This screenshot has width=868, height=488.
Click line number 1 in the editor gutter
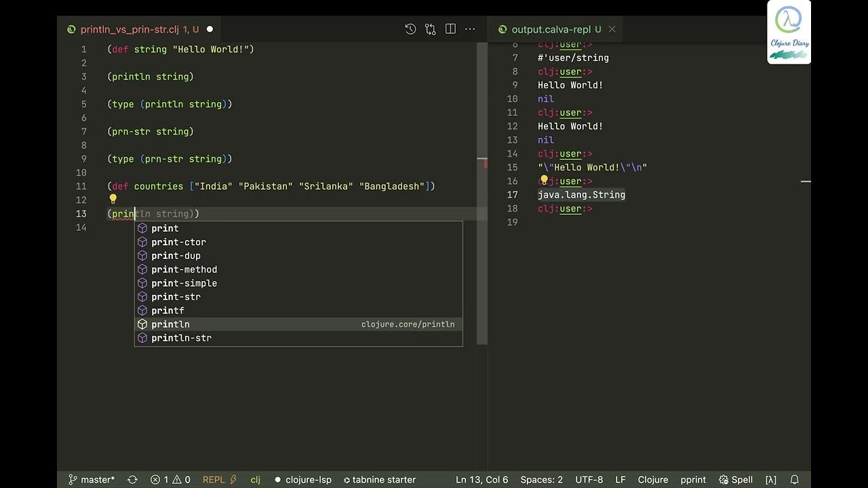click(84, 49)
